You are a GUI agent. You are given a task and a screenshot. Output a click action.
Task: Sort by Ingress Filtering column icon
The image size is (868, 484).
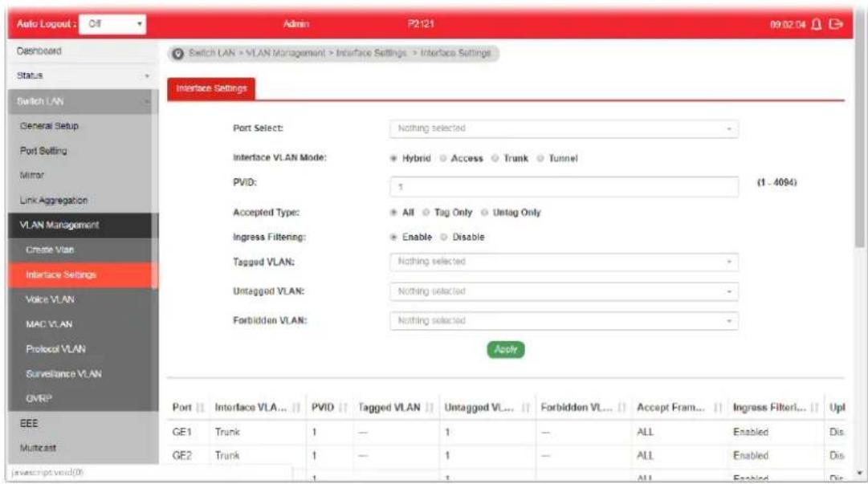tap(814, 408)
